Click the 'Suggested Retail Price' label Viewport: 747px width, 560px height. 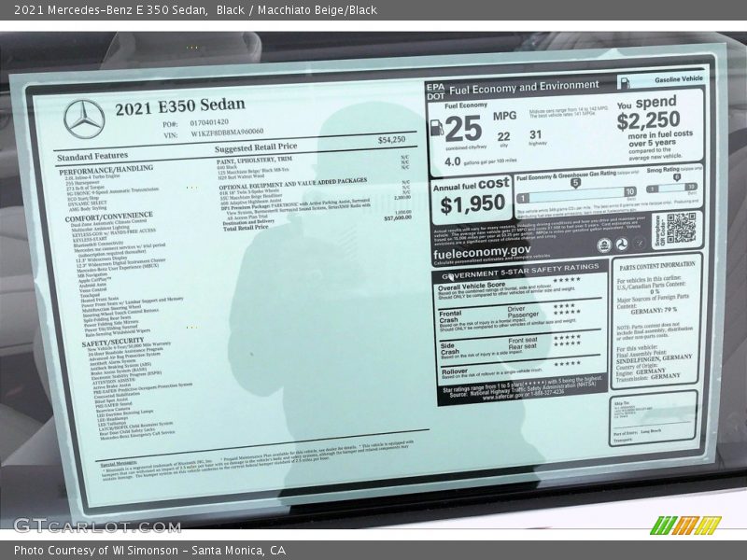(x=256, y=147)
